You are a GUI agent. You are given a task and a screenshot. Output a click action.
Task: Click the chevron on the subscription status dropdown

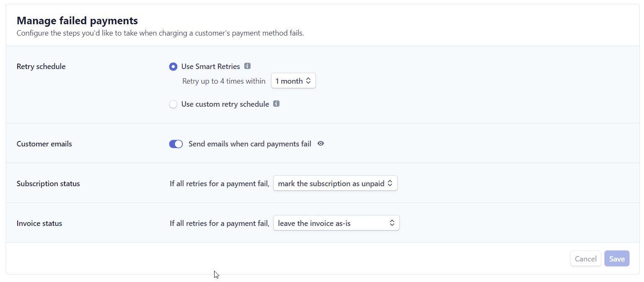tap(391, 183)
